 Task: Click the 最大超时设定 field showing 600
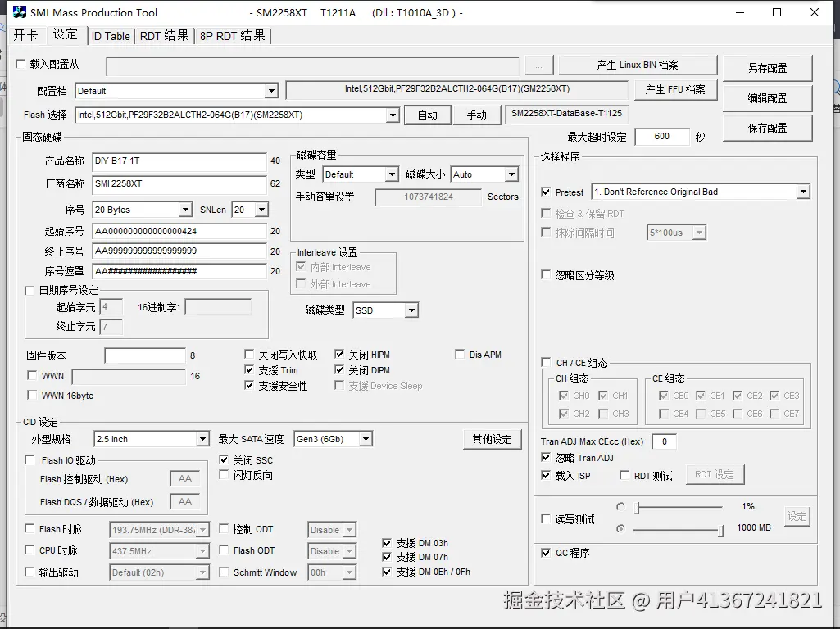click(x=661, y=137)
